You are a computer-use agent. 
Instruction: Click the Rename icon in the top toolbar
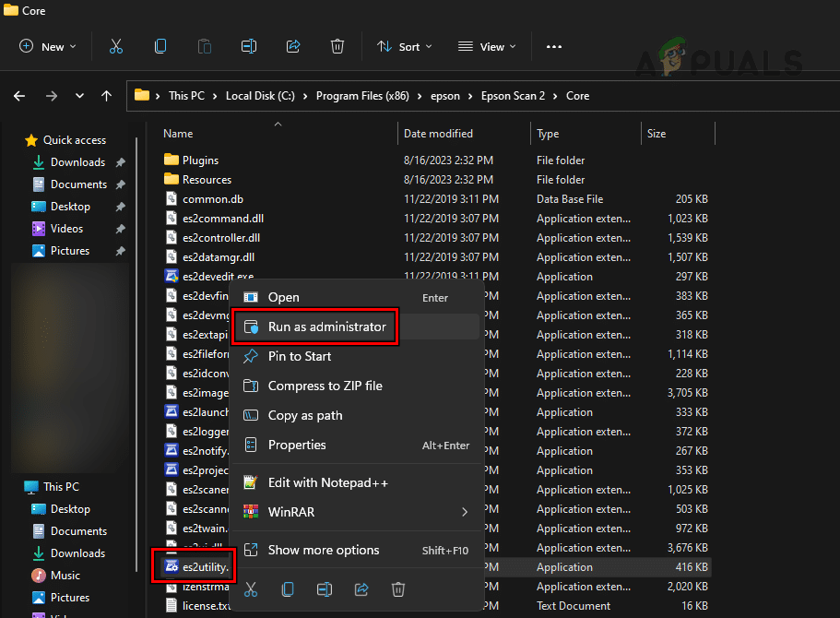tap(248, 46)
